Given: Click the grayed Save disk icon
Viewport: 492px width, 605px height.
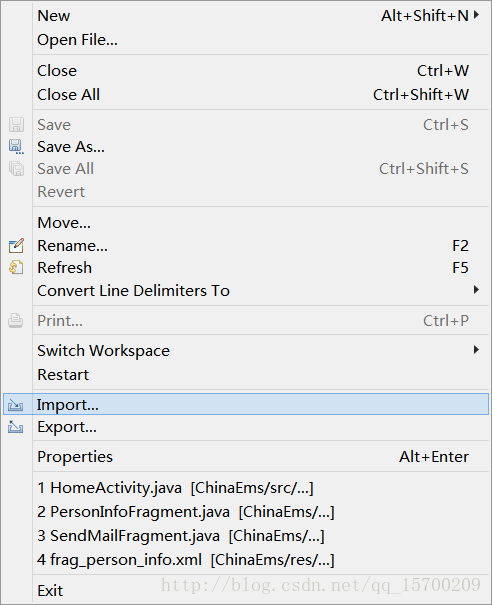Looking at the screenshot, I should (16, 125).
